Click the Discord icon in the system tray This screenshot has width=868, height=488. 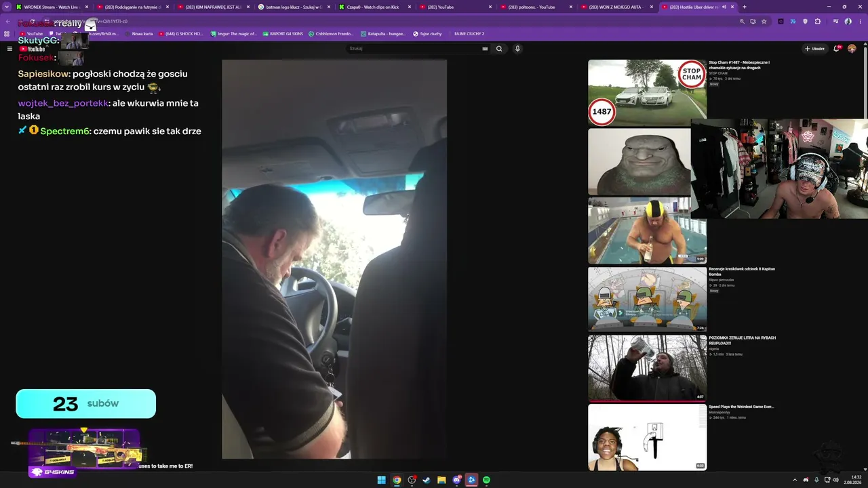tap(806, 480)
